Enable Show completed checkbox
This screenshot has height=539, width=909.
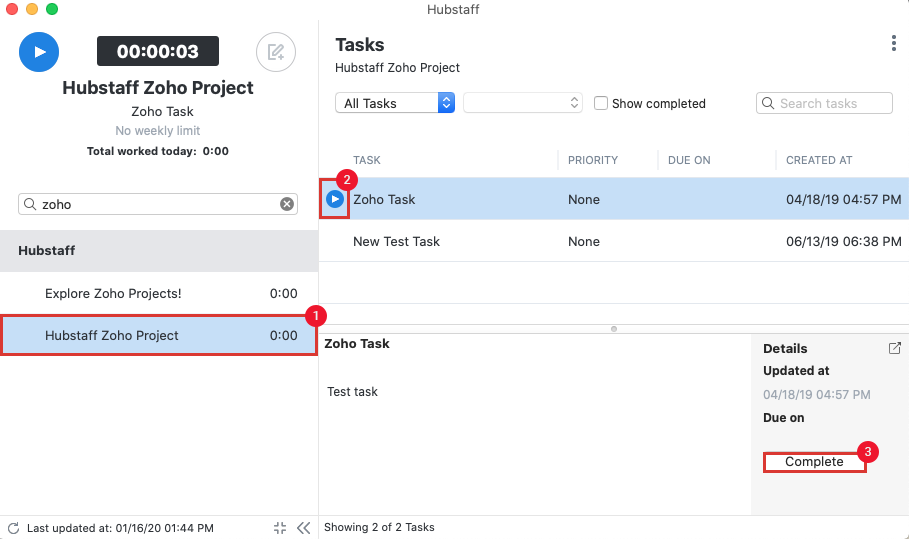point(601,103)
